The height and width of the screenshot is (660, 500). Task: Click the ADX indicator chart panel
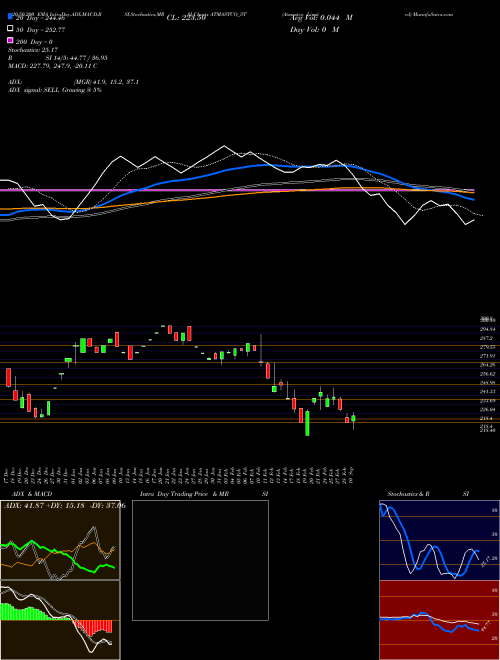[60, 540]
